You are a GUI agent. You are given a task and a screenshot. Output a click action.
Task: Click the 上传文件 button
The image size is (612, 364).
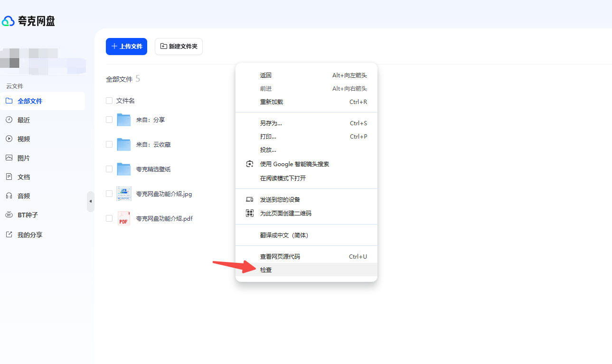point(126,47)
